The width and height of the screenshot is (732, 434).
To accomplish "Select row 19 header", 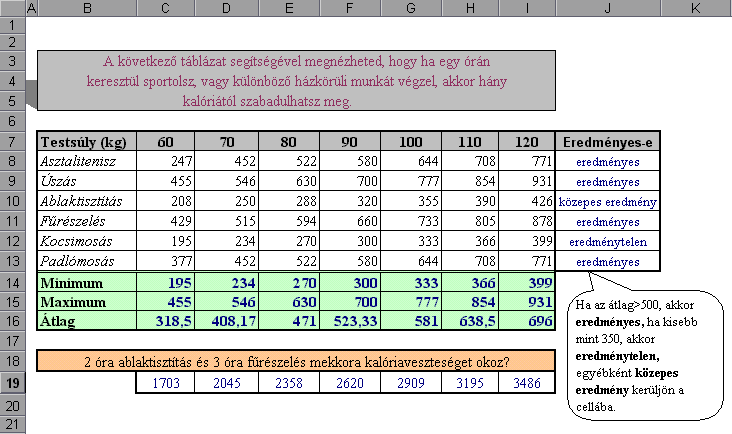I will [12, 383].
